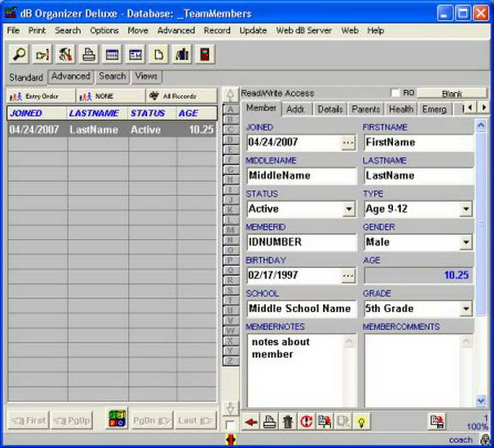Click the up arrow above alphabet index
Screen dimensions: 494x448
[x=231, y=95]
